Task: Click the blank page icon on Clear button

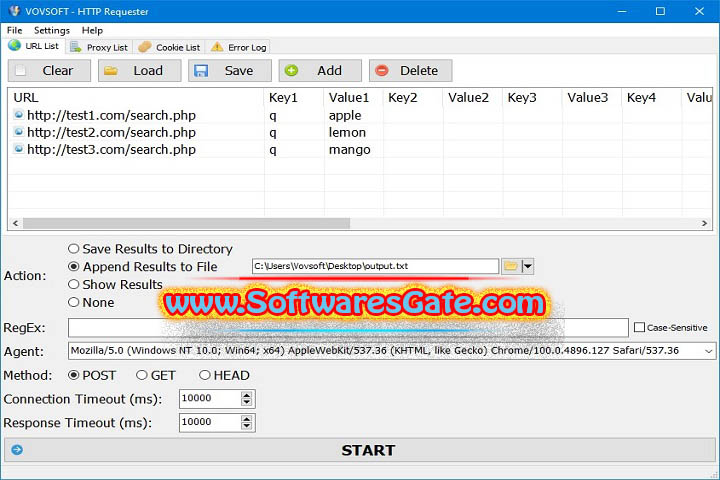Action: click(x=21, y=70)
